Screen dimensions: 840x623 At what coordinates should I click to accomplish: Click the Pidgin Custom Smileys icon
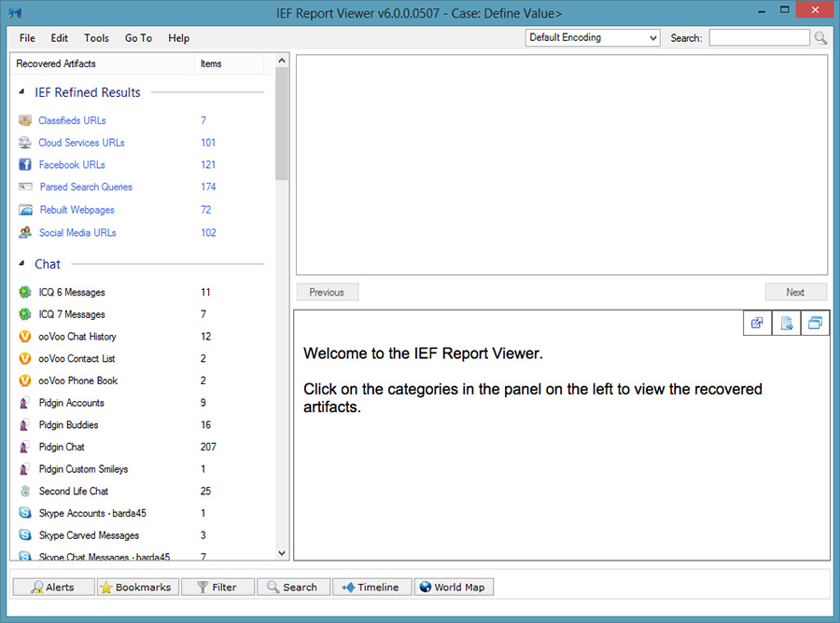(24, 469)
